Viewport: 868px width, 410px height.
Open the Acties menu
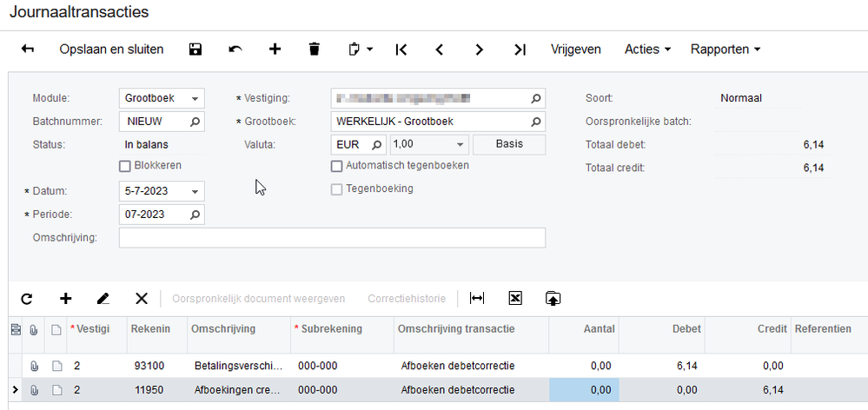pos(647,50)
